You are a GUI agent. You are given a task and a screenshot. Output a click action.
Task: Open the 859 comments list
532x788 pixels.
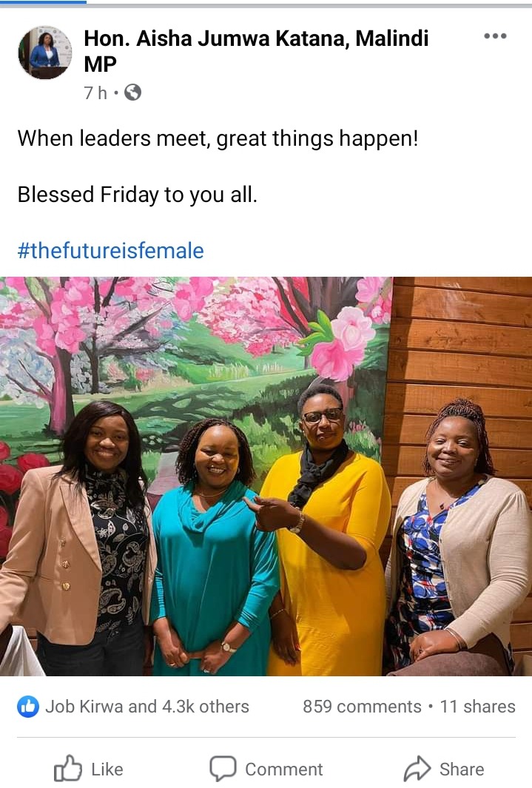362,707
